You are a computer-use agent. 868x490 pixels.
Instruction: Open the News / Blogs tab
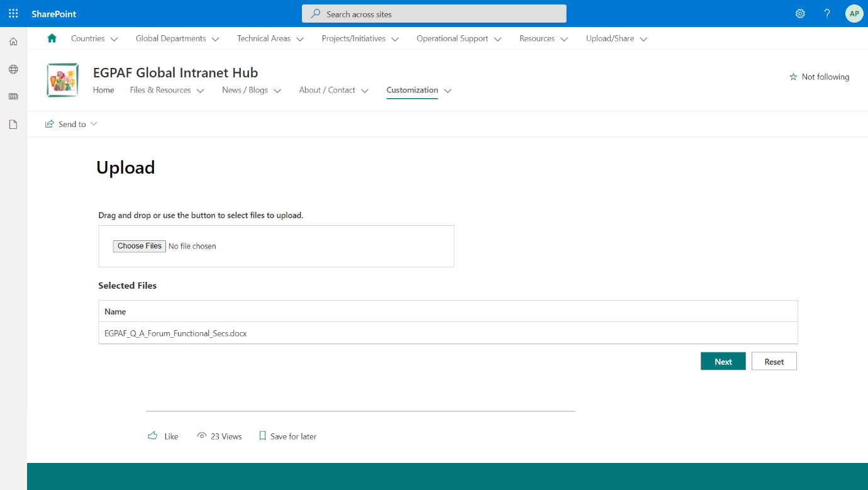coord(245,90)
